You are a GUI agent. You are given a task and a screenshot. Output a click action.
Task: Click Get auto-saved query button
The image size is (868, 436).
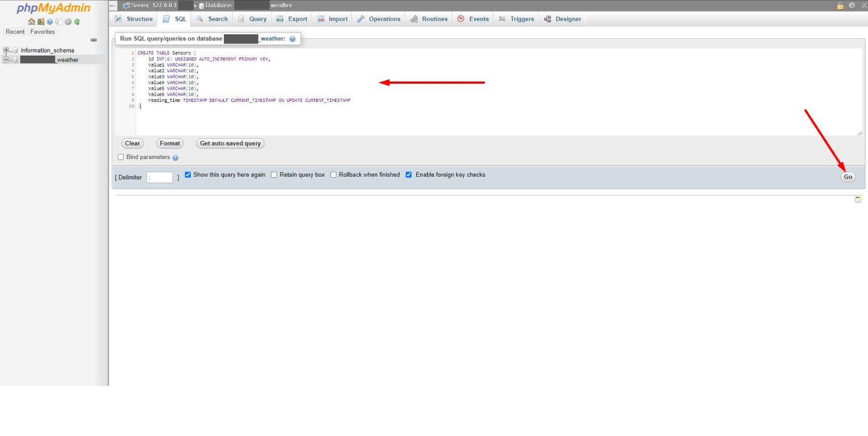point(231,143)
